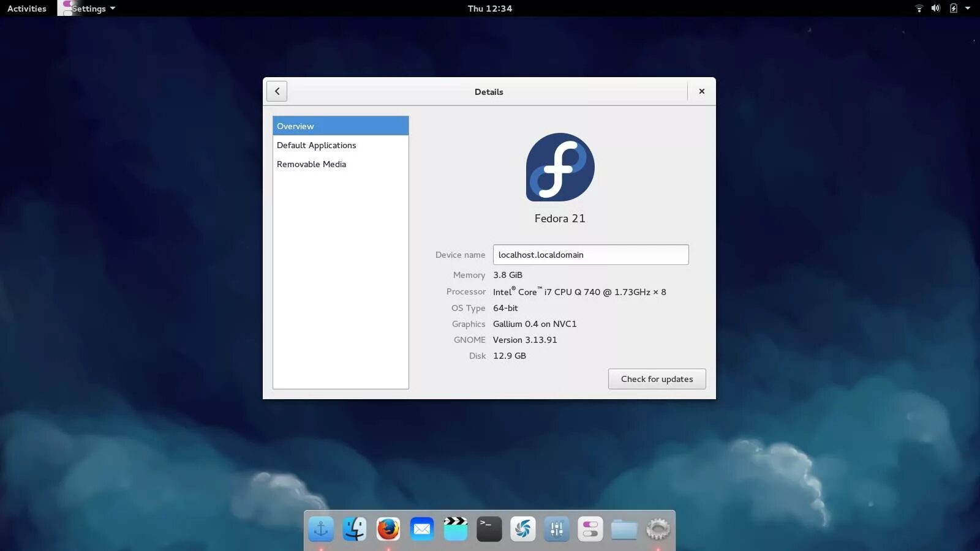Click the Device name label
Viewport: 980px width, 551px height.
pos(460,255)
